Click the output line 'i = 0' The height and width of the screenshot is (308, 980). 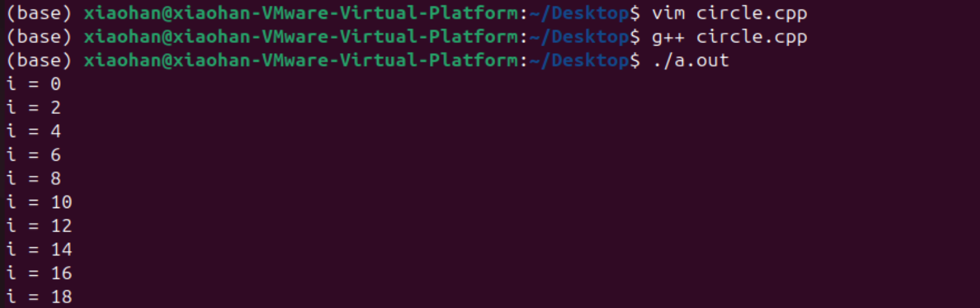(x=33, y=84)
